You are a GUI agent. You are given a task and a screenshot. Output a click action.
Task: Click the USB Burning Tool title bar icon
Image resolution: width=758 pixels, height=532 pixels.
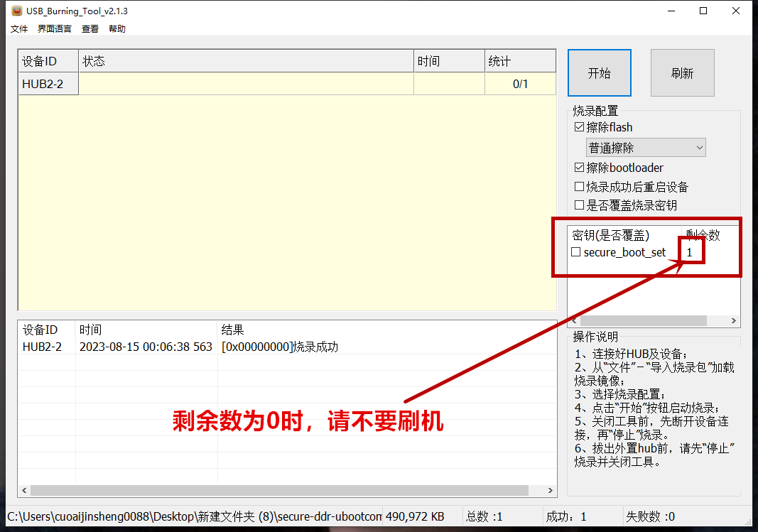point(10,11)
